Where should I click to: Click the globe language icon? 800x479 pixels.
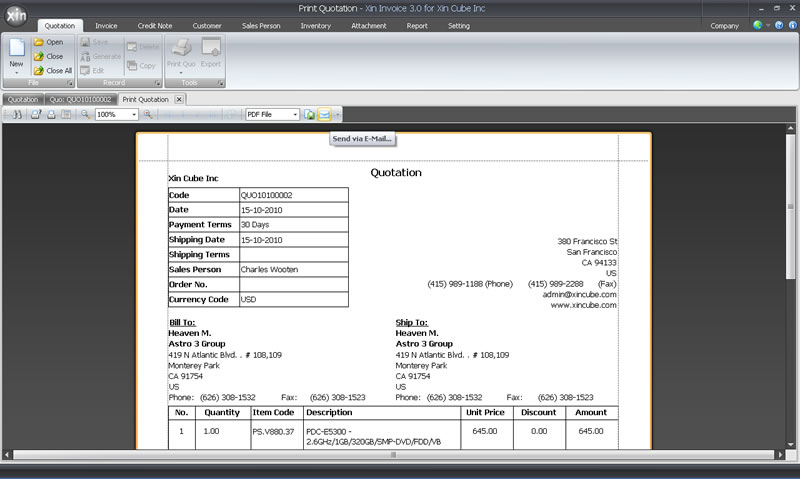coord(758,25)
